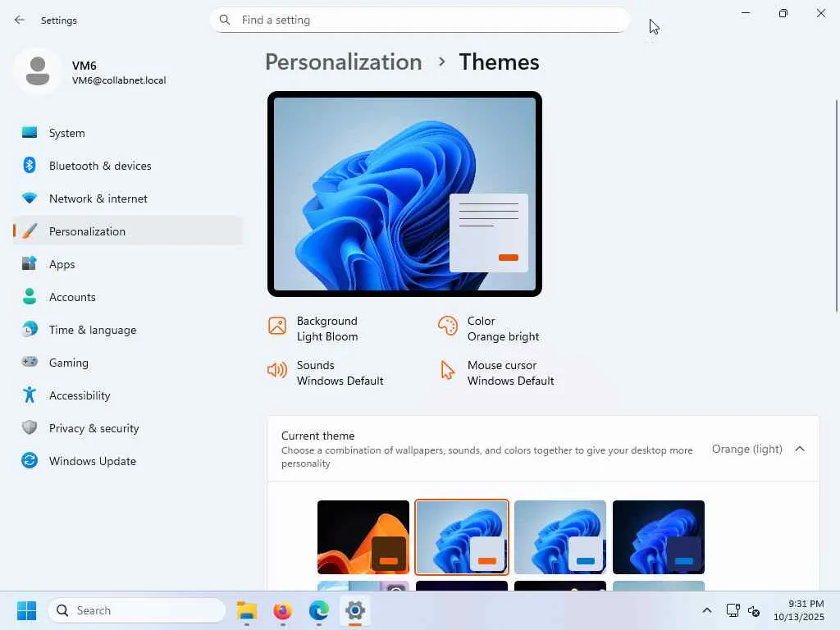Collapse the Current theme section chevron
The image size is (840, 630).
tap(800, 449)
